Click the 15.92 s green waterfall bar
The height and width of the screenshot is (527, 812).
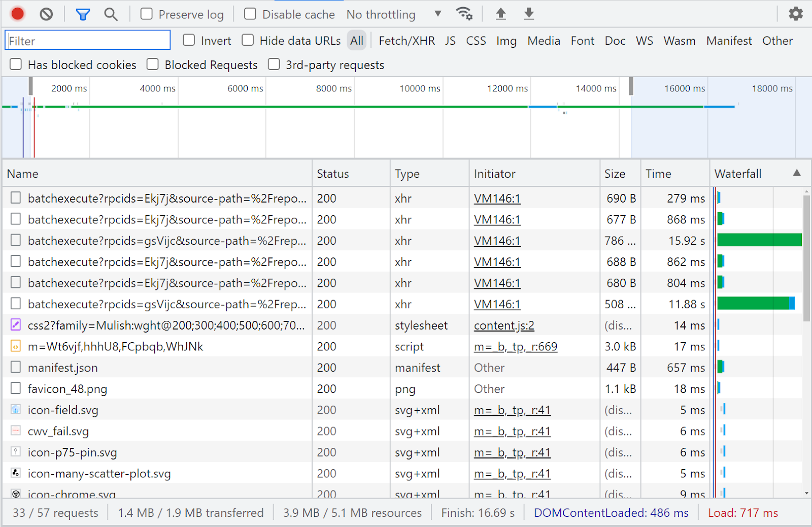coord(759,240)
